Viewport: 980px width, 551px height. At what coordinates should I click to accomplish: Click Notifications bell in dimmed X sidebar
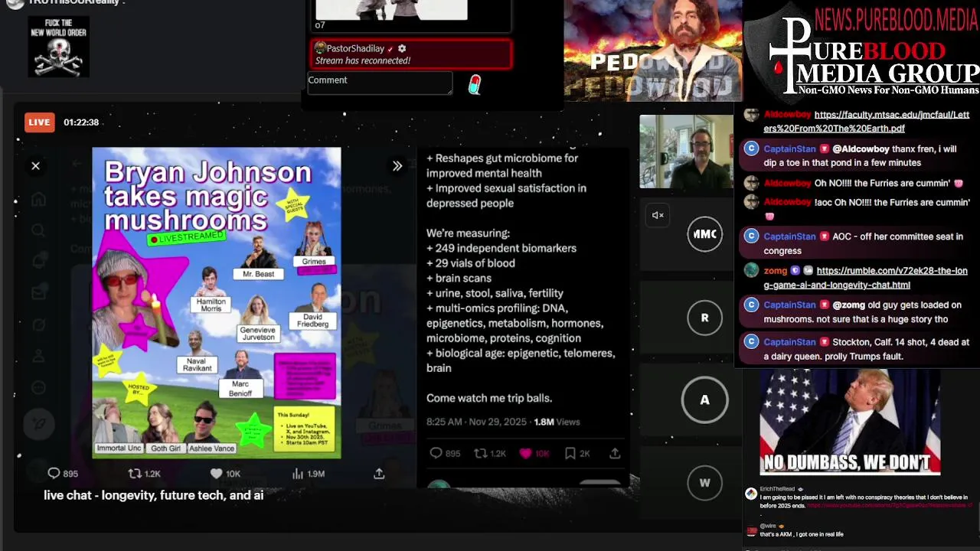(39, 262)
